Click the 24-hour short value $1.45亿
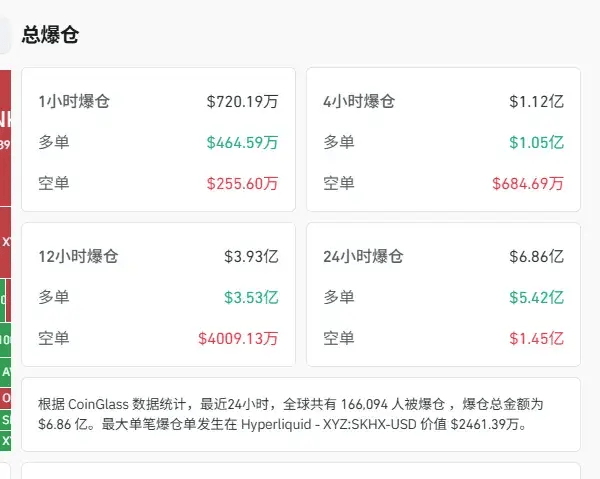Viewport: 600px width, 479px height. (x=536, y=338)
